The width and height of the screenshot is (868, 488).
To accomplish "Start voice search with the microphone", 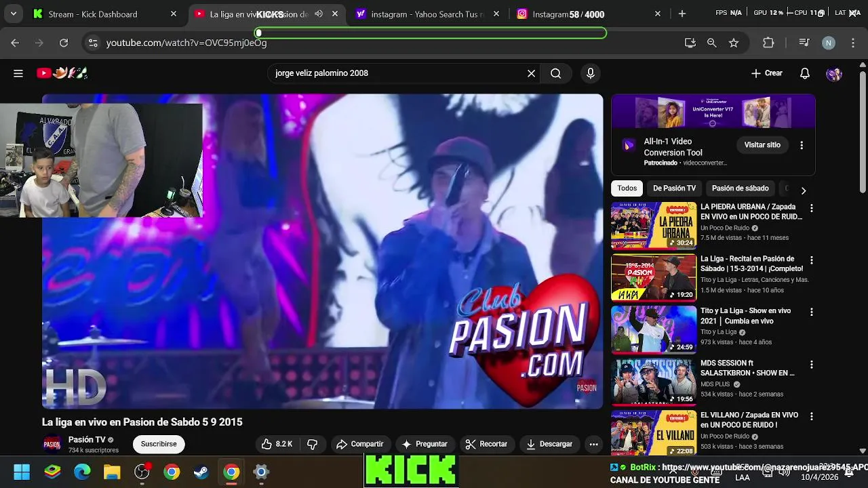I will pos(591,73).
